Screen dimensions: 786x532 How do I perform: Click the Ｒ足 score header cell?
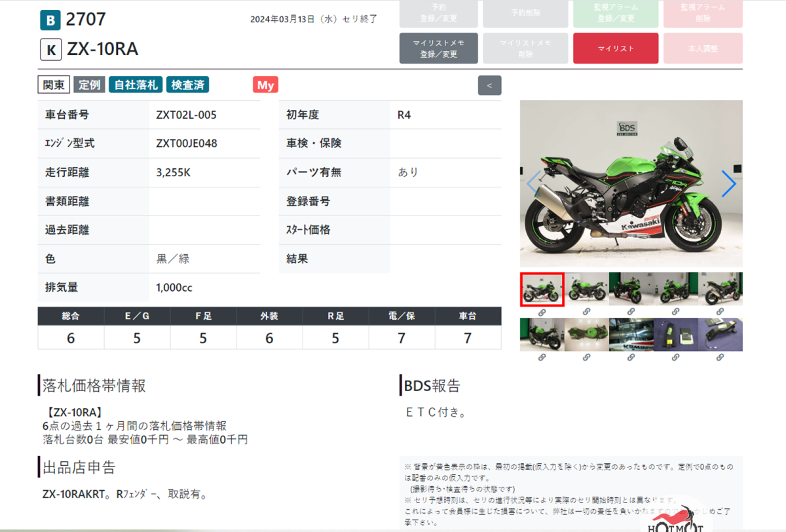(335, 316)
